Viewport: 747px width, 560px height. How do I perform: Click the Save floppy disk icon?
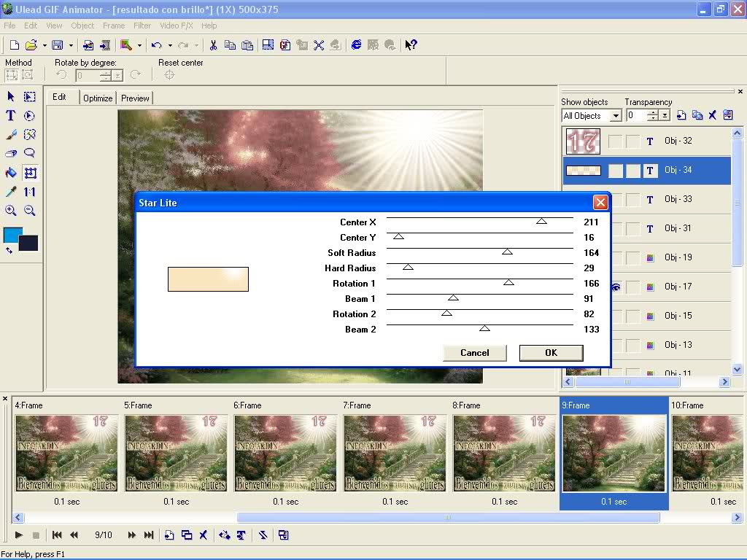58,45
